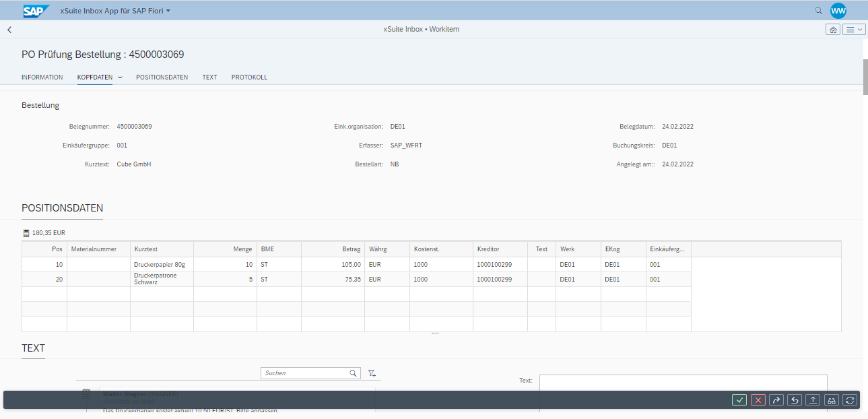Forward the workitem using the arrow icon
This screenshot has width=868, height=419.
pyautogui.click(x=776, y=399)
